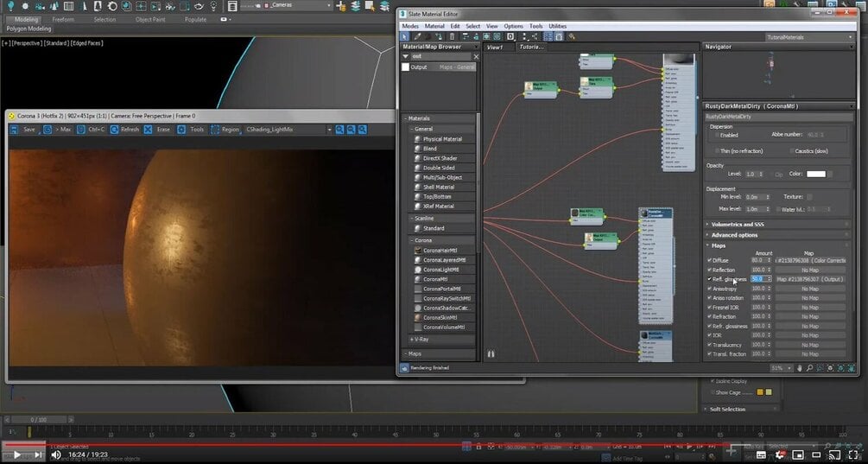The height and width of the screenshot is (464, 868).
Task: Open the Modes menu
Action: coord(410,26)
